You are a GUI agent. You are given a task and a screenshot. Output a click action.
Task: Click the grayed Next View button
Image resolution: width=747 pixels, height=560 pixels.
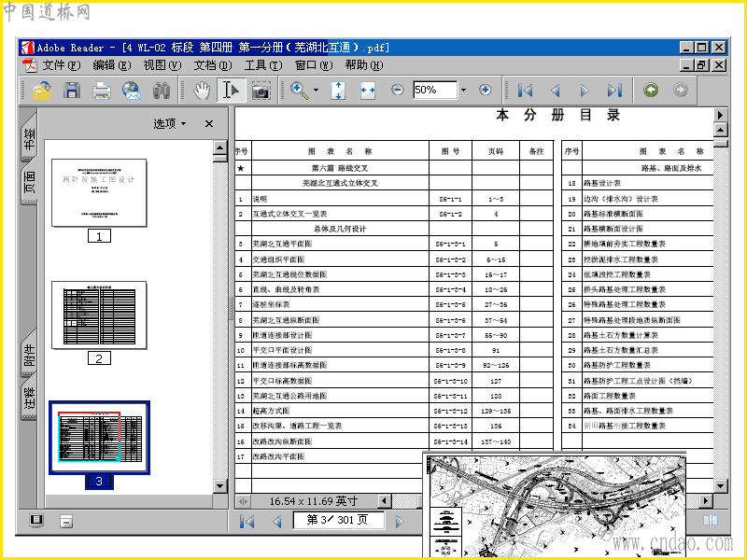681,90
